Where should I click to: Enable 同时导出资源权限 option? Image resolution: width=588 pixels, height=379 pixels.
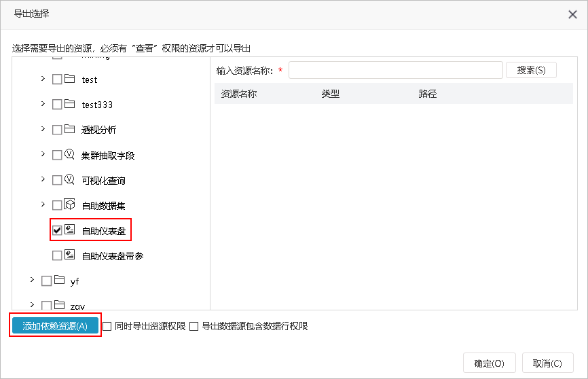[x=107, y=327]
